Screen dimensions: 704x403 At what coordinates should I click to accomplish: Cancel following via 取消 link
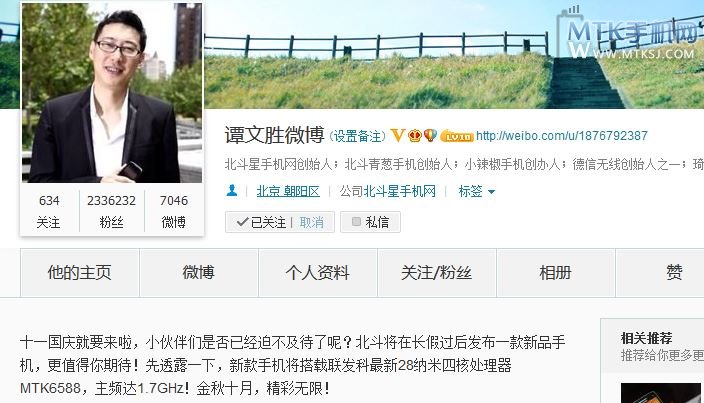pos(312,222)
